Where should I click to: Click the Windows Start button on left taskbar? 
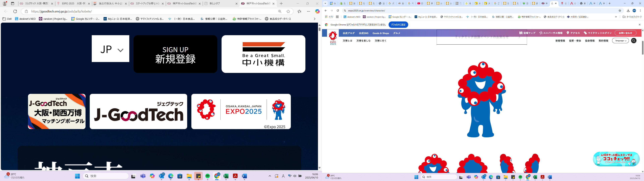point(77,176)
